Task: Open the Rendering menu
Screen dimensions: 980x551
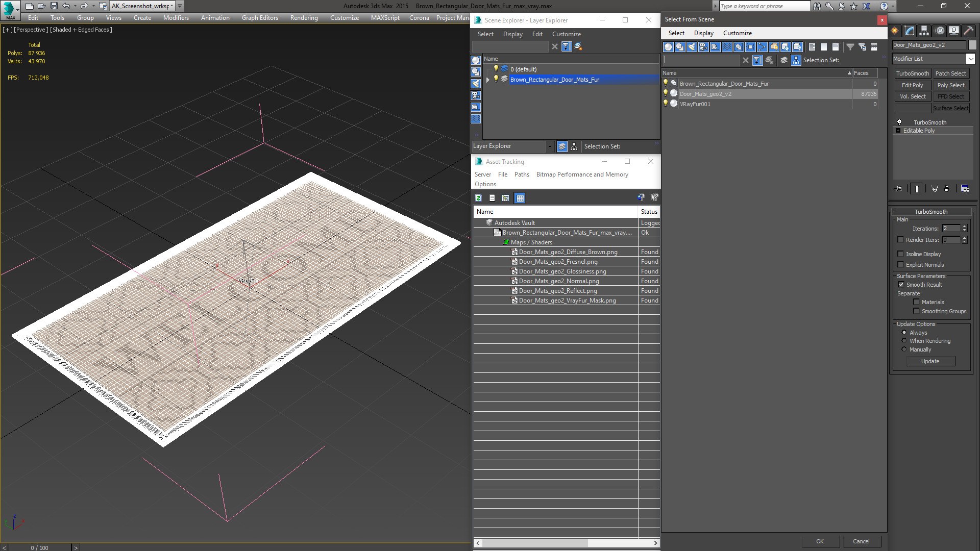Action: pos(304,18)
